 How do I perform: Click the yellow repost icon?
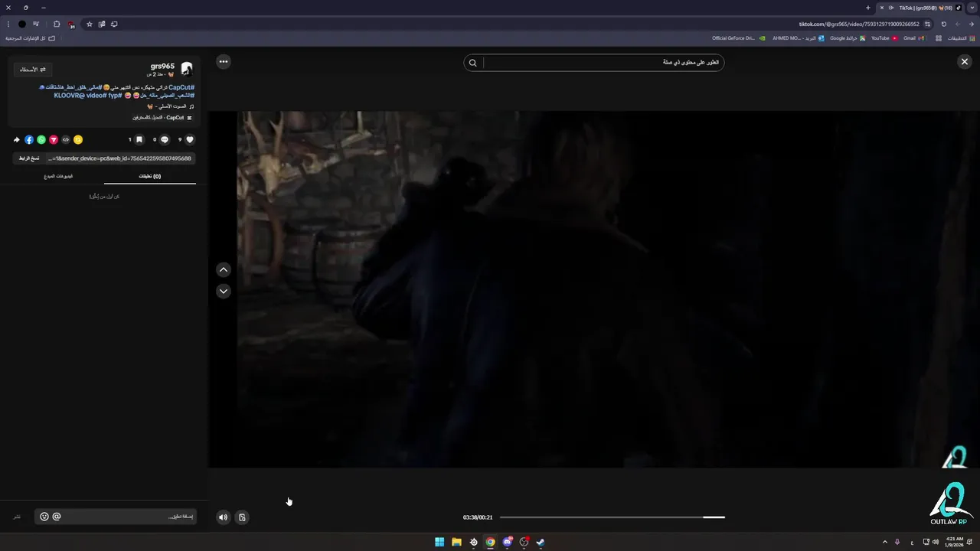[78, 140]
